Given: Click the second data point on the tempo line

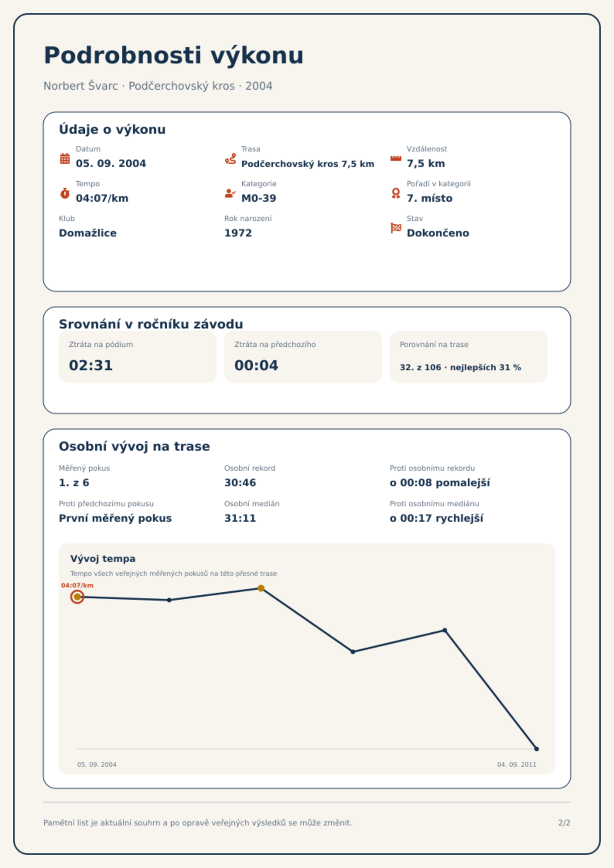Looking at the screenshot, I should click(169, 600).
